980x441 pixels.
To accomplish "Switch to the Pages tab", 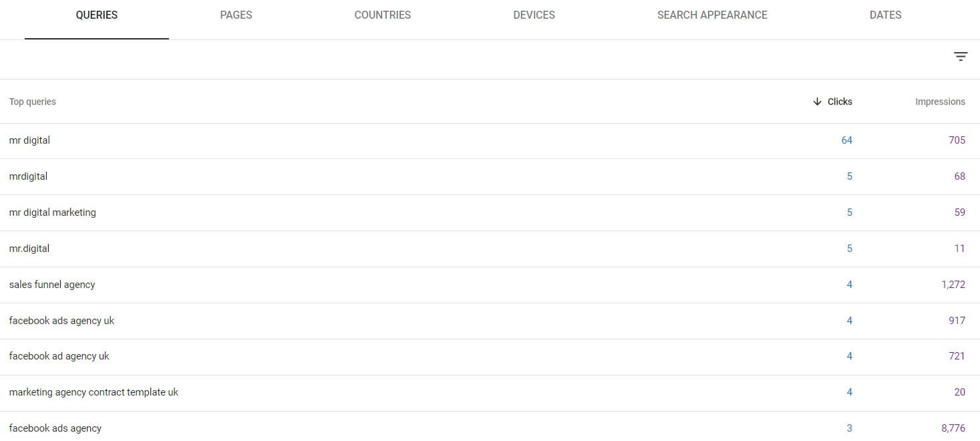I will point(236,15).
